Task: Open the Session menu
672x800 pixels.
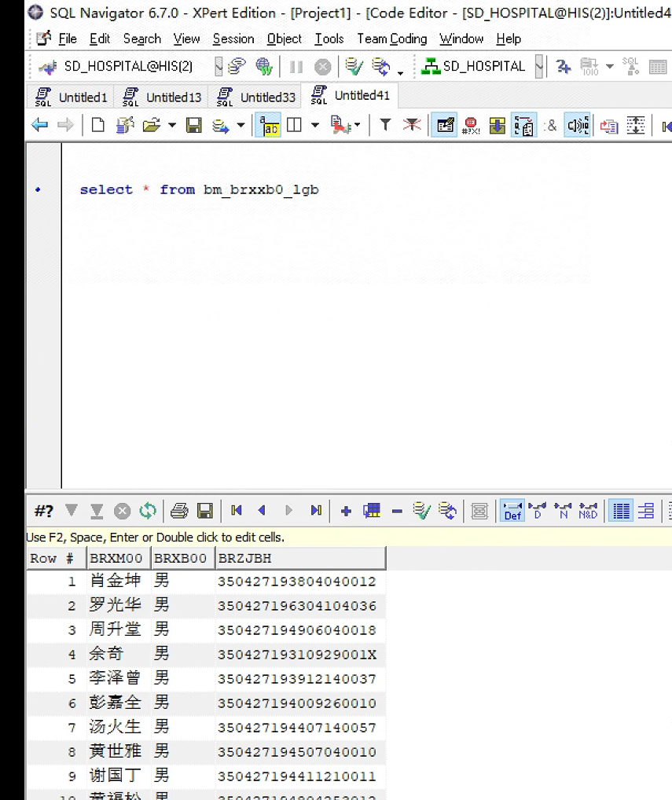Action: coord(233,39)
